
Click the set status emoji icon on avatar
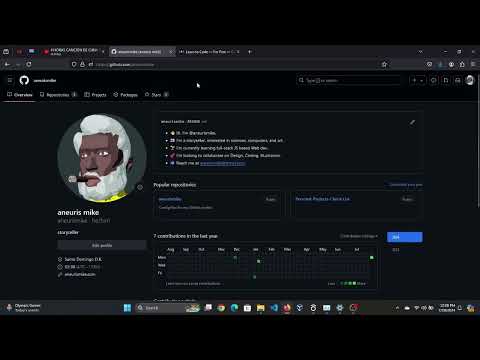click(x=140, y=187)
